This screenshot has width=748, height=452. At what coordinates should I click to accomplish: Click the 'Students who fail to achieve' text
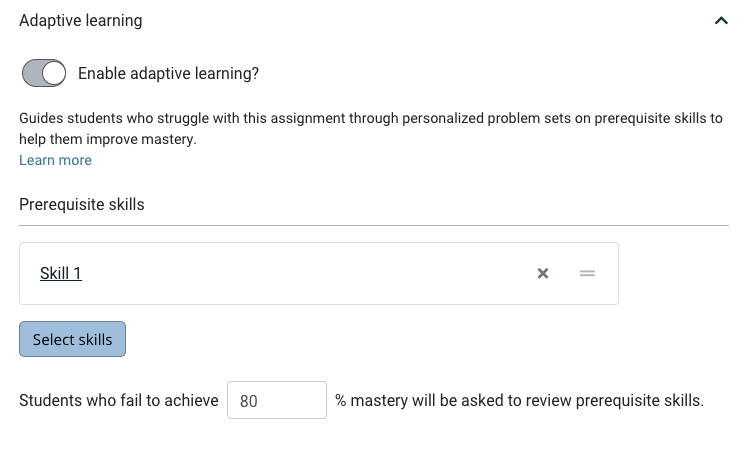(119, 400)
